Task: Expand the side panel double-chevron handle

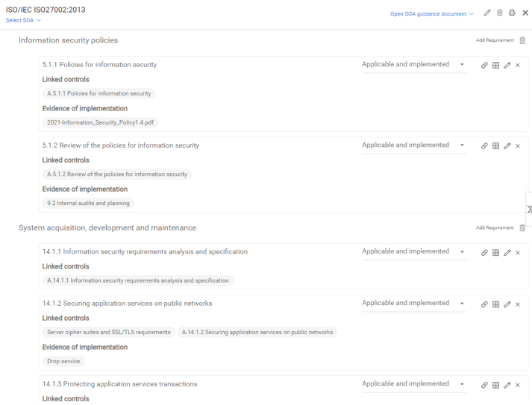Action: pos(529,210)
